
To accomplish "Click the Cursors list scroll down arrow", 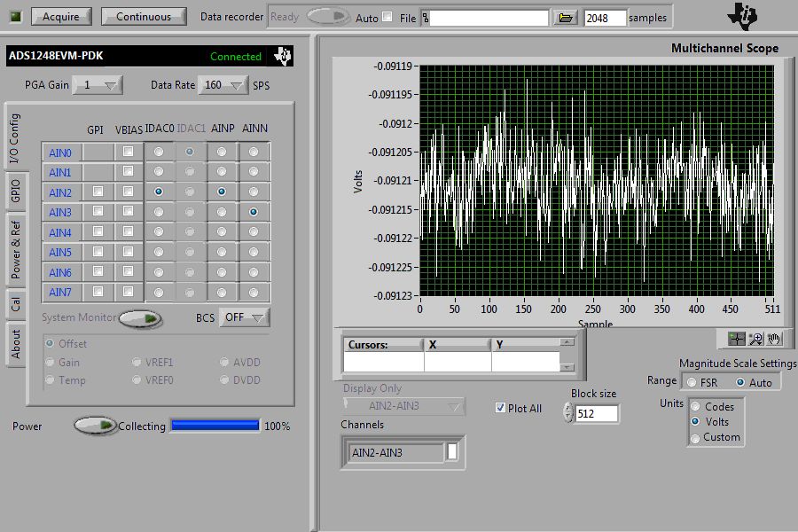I will [567, 367].
